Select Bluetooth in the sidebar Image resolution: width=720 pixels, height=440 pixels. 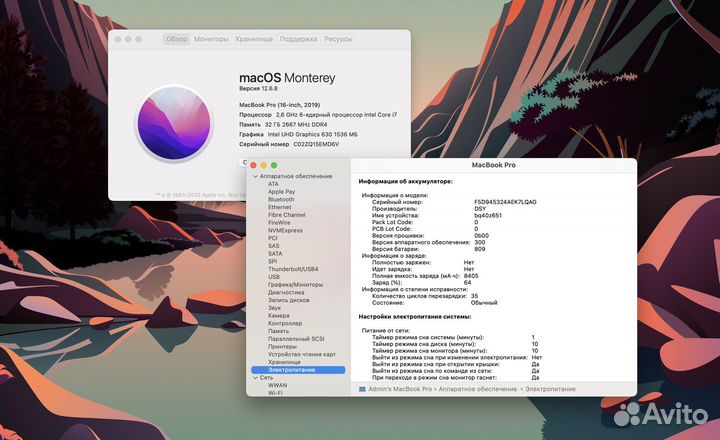281,199
